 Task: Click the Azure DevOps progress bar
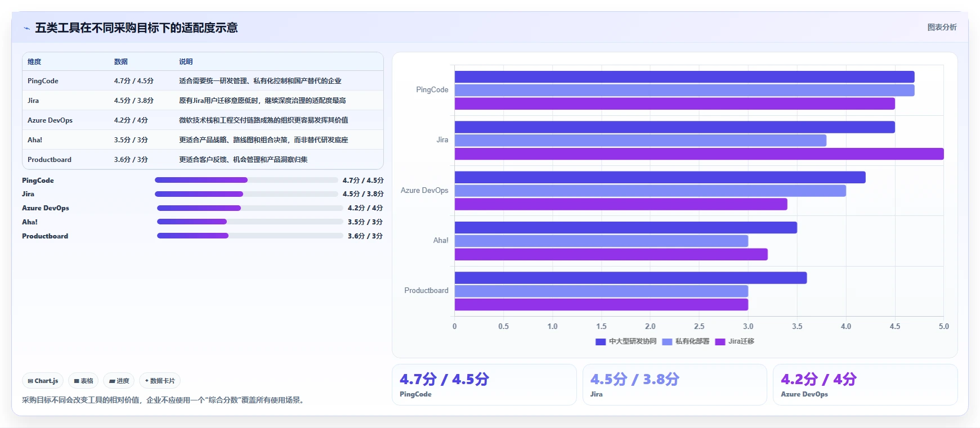[x=250, y=208]
